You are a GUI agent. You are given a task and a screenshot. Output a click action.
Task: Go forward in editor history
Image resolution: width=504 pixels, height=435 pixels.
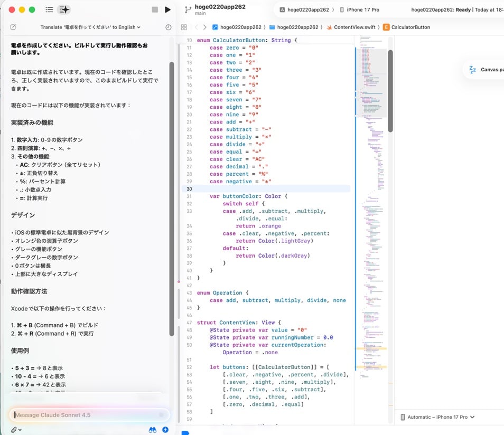tap(204, 27)
